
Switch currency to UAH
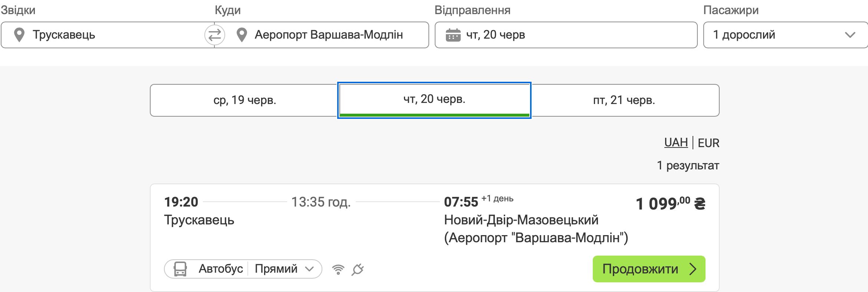point(676,143)
